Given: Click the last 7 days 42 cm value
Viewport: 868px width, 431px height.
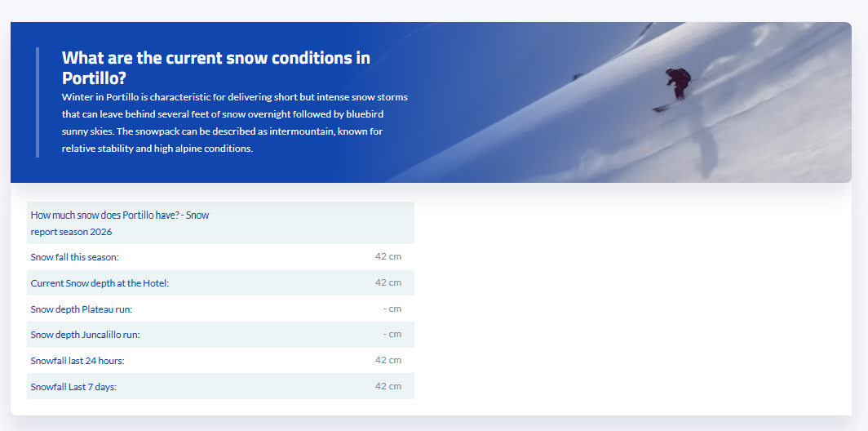Looking at the screenshot, I should [x=388, y=386].
